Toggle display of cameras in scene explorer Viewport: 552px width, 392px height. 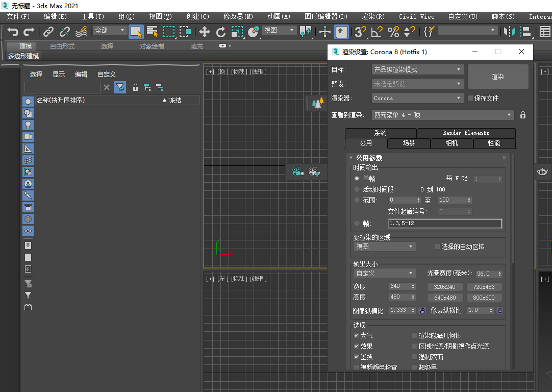[28, 137]
